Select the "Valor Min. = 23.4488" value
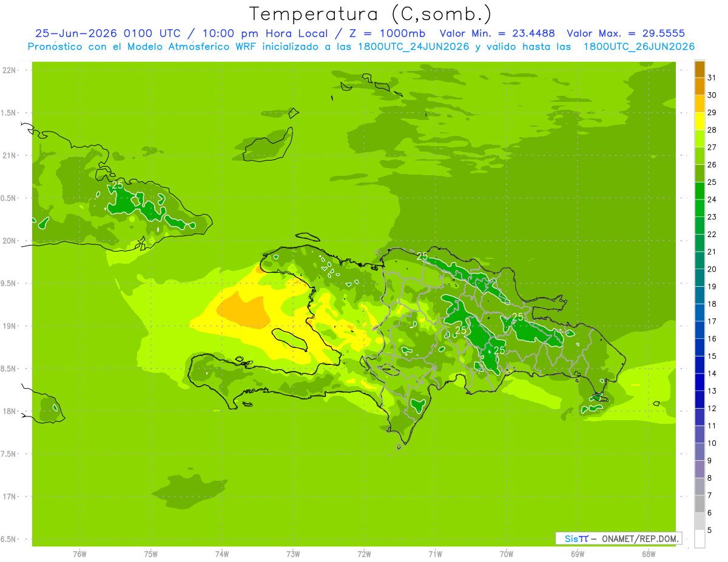The height and width of the screenshot is (562, 728). [497, 33]
